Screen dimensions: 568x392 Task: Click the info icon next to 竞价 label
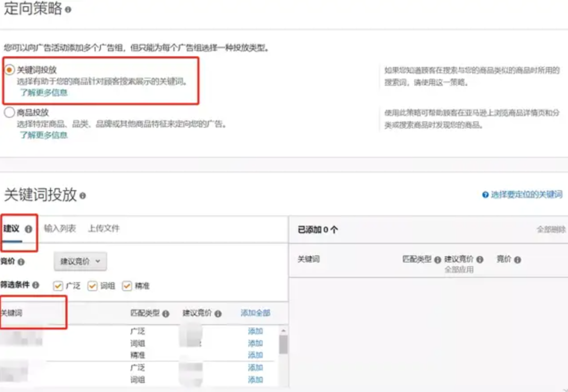(x=21, y=262)
